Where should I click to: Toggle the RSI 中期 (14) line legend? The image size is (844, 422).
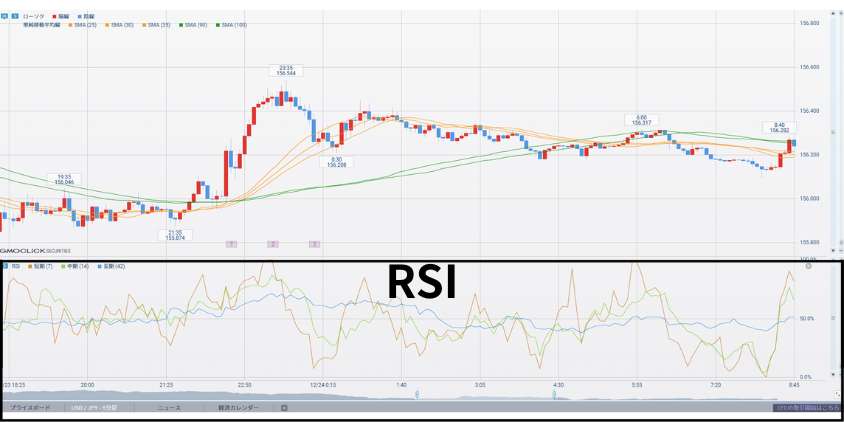(76, 267)
